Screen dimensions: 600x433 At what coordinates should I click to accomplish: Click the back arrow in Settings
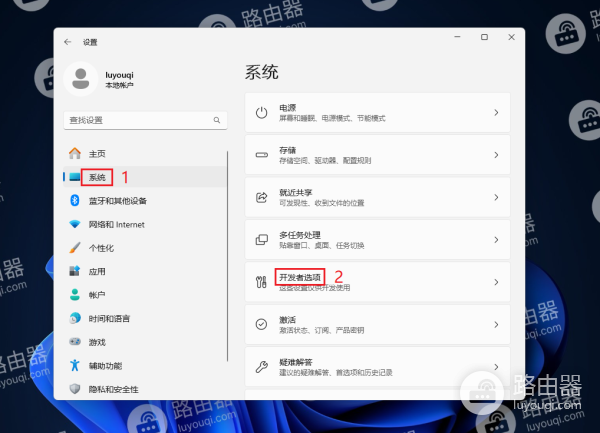pos(68,42)
